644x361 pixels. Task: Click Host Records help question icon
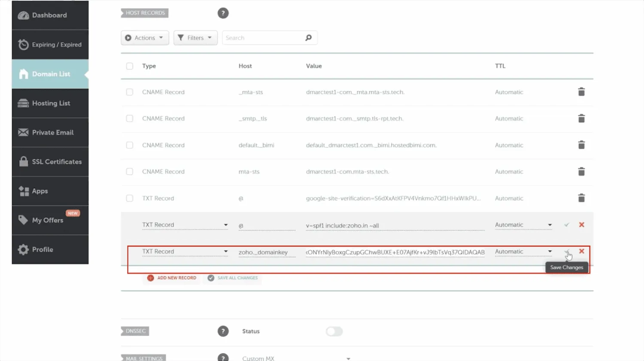tap(223, 13)
